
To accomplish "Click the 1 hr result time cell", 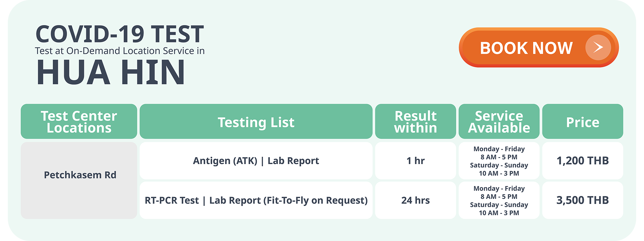I will point(415,161).
